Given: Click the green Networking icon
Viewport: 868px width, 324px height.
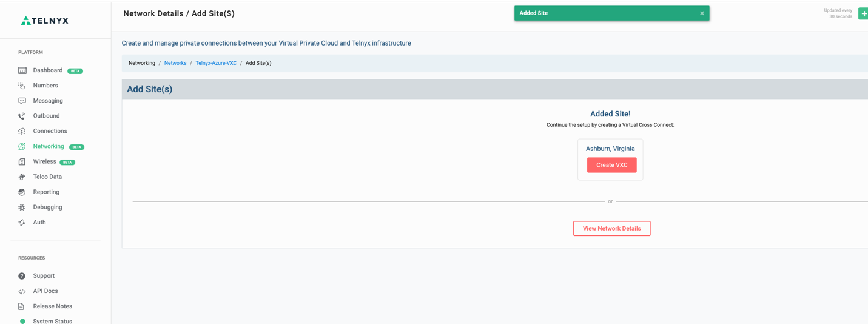Looking at the screenshot, I should pos(22,146).
